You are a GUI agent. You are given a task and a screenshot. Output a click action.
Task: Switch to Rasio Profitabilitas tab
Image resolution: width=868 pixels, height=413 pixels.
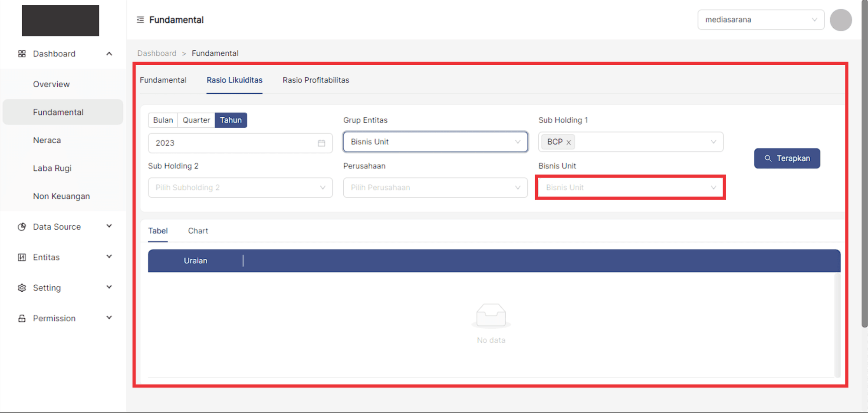pos(316,80)
